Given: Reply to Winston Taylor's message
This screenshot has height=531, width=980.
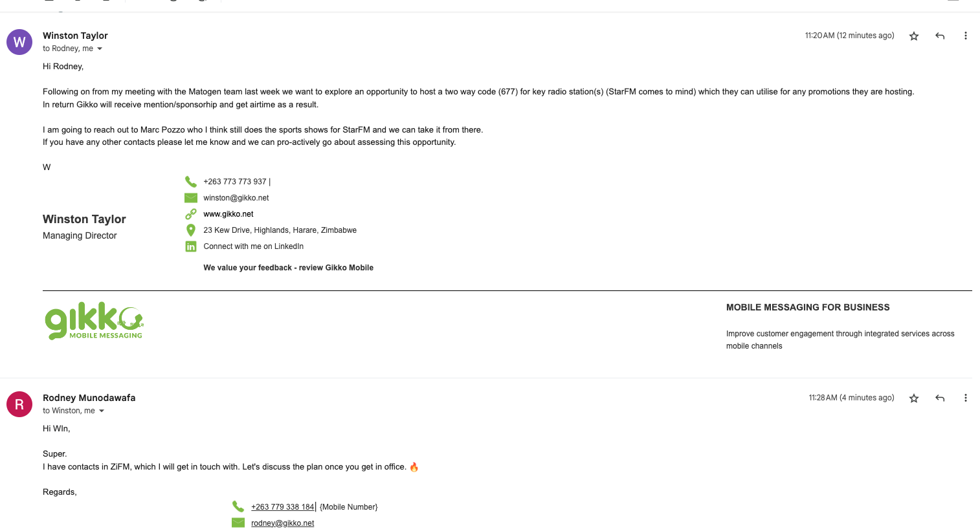Looking at the screenshot, I should 940,36.
